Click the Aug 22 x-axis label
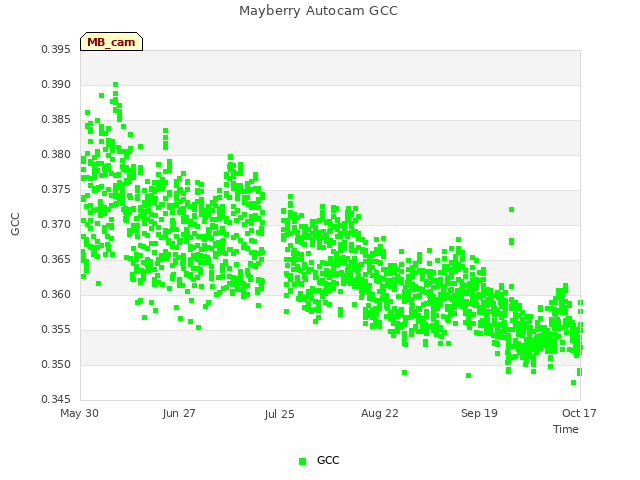 (x=380, y=413)
